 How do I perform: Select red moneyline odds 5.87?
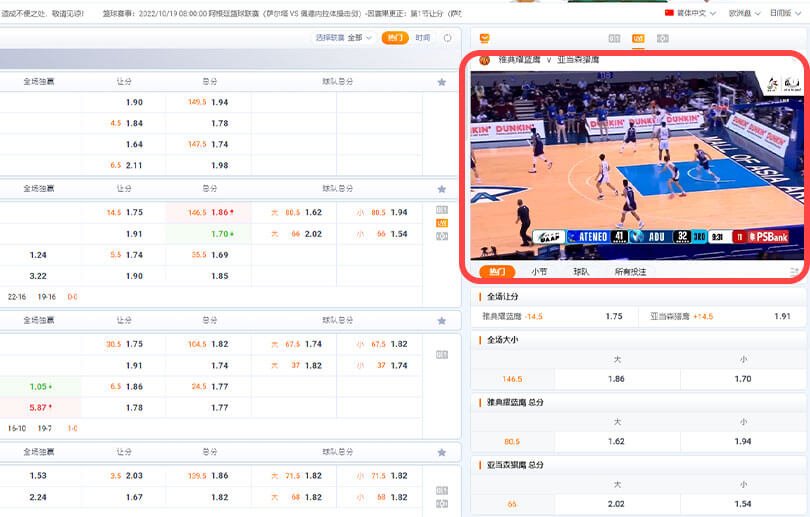40,408
